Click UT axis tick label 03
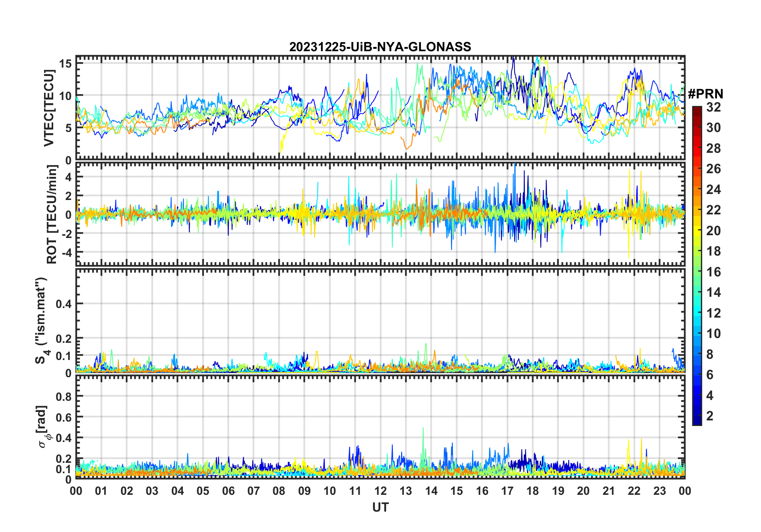This screenshot has height=532, width=761. 152,491
